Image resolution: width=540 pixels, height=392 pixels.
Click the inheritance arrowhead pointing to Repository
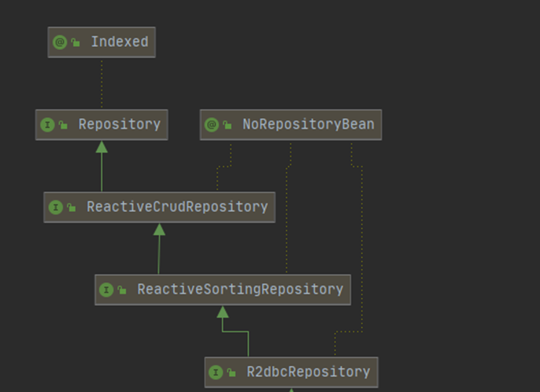tap(102, 147)
